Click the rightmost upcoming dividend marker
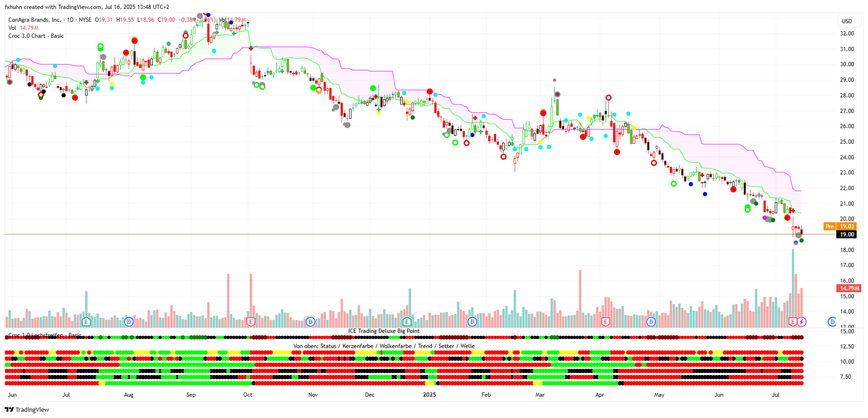Image resolution: width=868 pixels, height=418 pixels. pos(832,322)
